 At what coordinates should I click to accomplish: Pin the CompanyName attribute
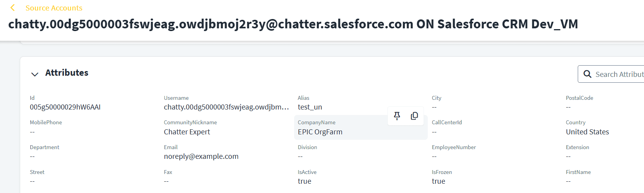click(397, 116)
